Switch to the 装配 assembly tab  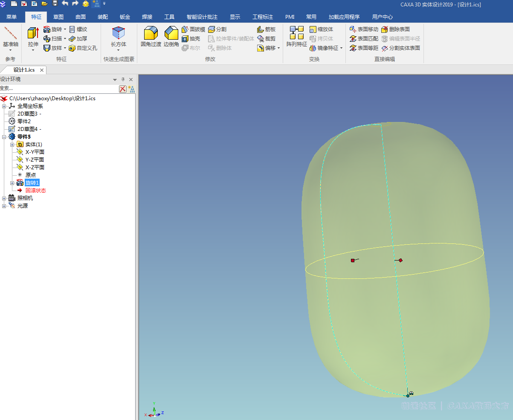tap(103, 17)
